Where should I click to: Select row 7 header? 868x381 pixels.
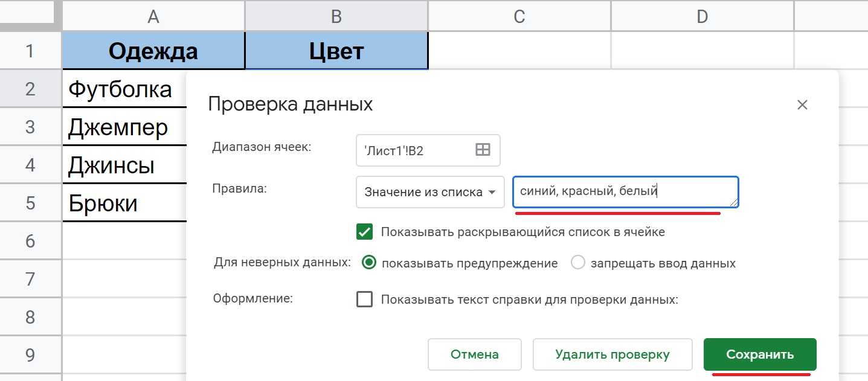click(30, 279)
